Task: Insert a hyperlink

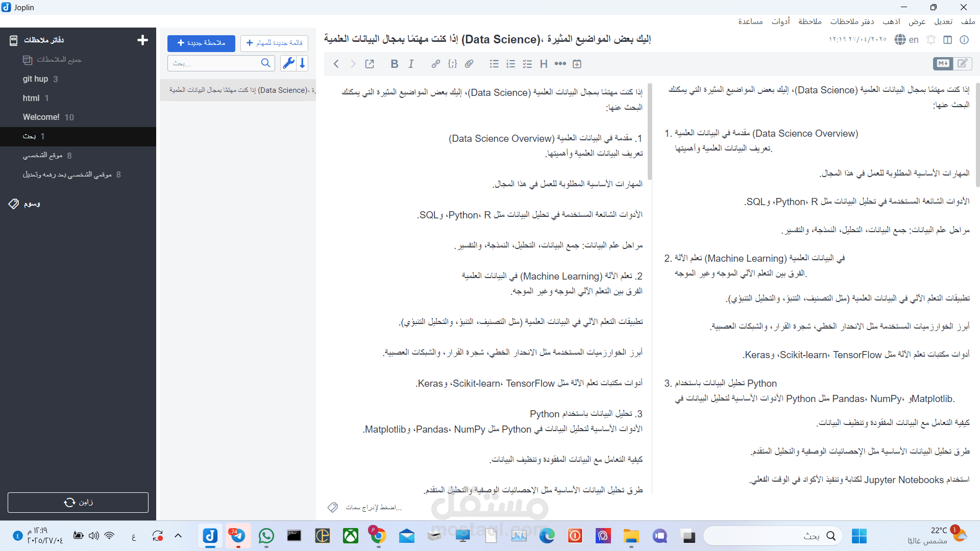Action: point(435,64)
